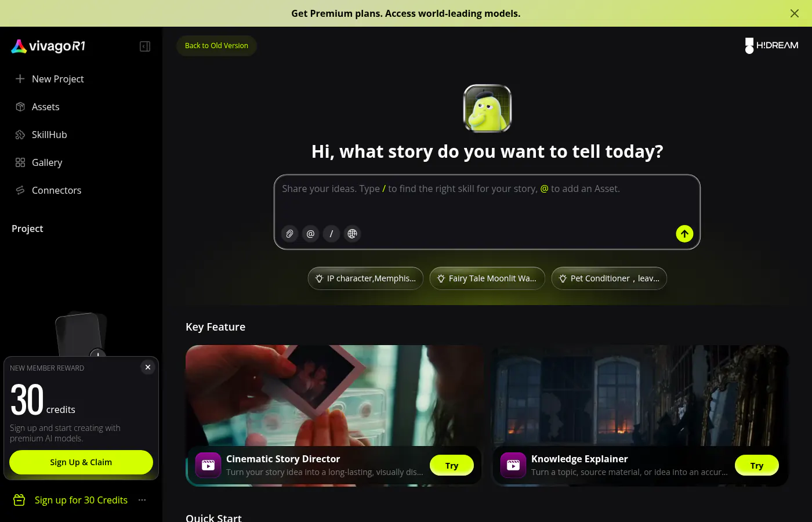Screen dimensions: 812x522
Task: Click the @ add asset icon
Action: (x=310, y=234)
